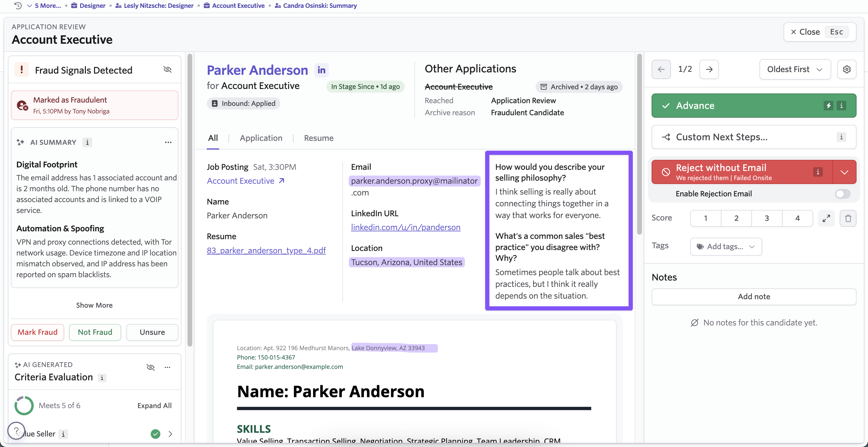Open Criteria Evaluation more options menu
Viewport: 868px width, 447px height.
168,367
